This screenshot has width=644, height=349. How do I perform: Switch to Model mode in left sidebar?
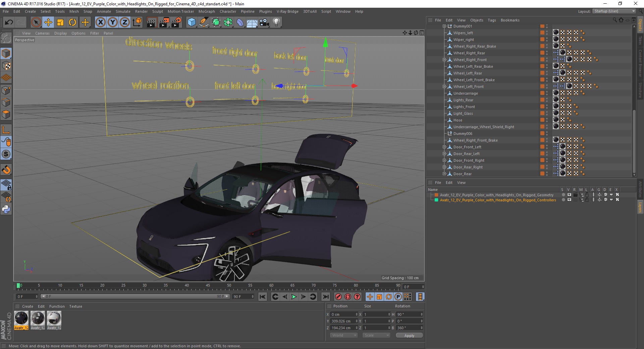[6, 53]
